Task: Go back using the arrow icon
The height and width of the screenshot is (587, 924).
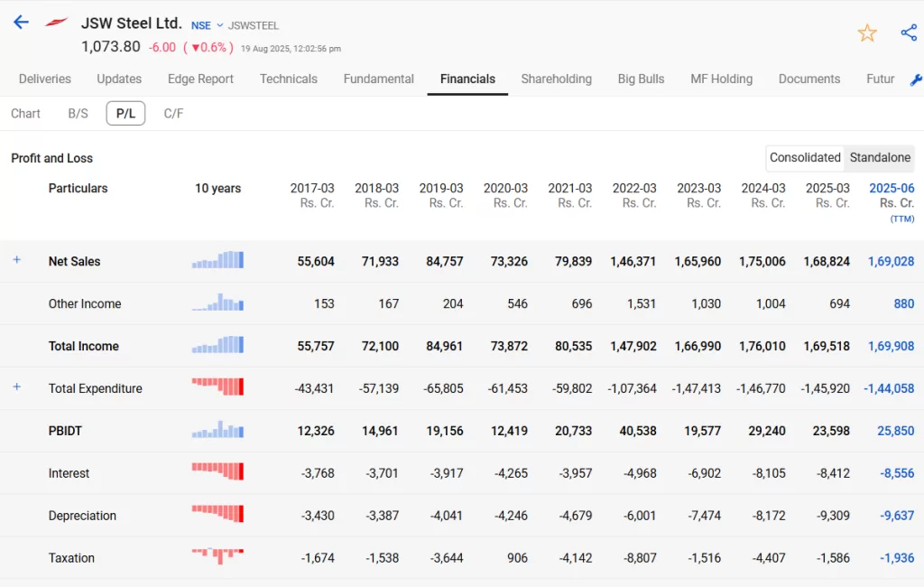Action: [x=22, y=23]
